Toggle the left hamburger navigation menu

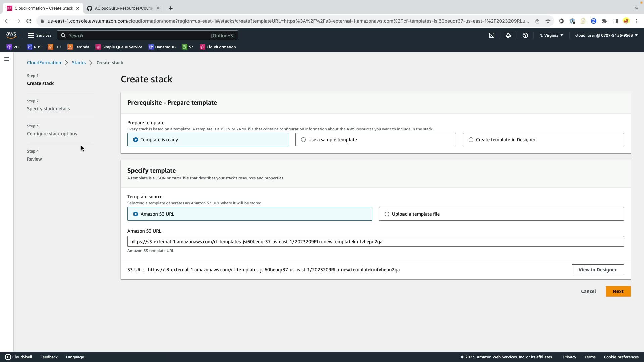coord(7,59)
